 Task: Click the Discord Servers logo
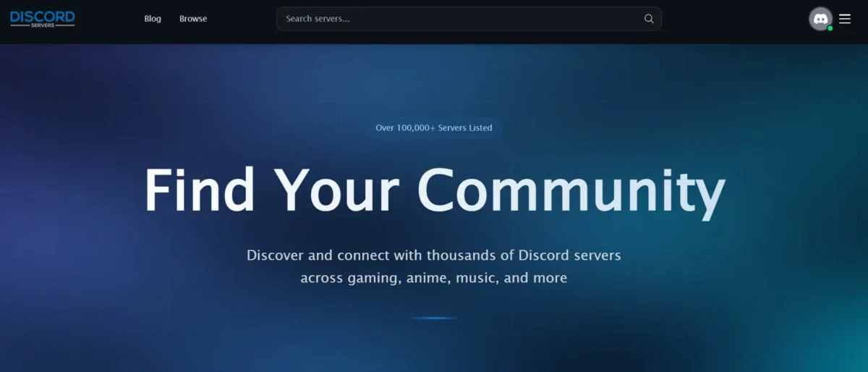[42, 19]
